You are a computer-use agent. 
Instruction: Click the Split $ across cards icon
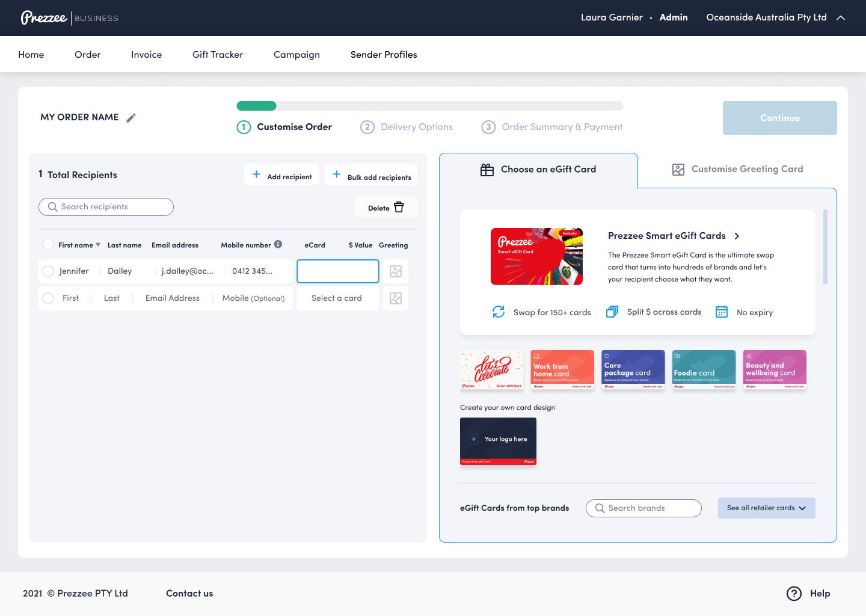612,312
